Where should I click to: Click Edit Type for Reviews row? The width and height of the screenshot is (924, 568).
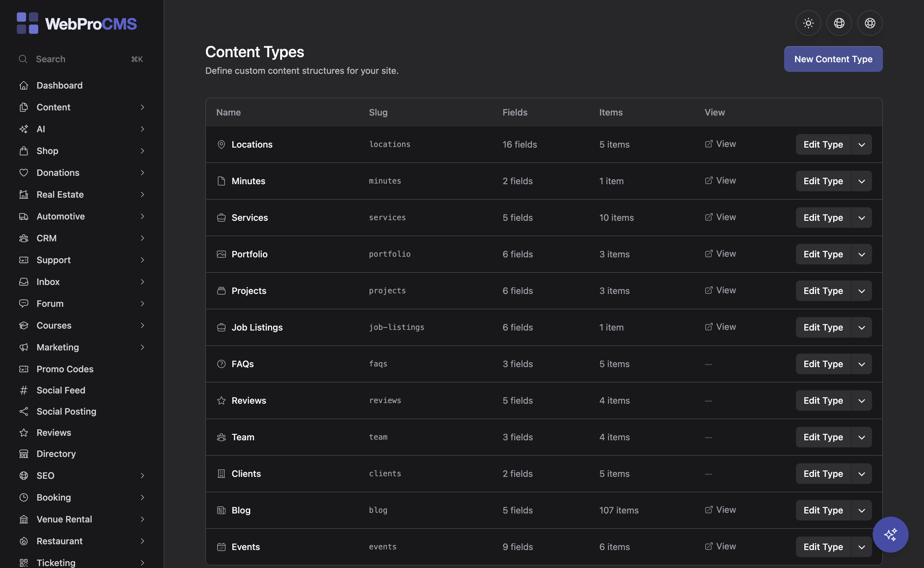(823, 400)
